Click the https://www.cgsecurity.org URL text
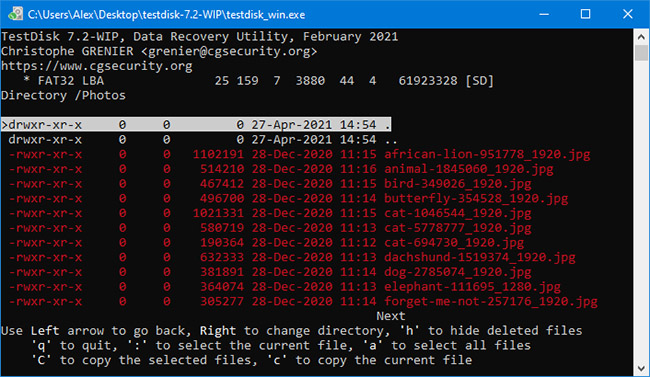The image size is (650, 377). point(97,66)
